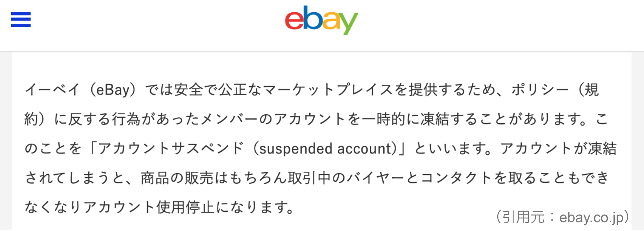Click the phrase 'ポリシー' in the first line
The image size is (644, 231).
540,90
